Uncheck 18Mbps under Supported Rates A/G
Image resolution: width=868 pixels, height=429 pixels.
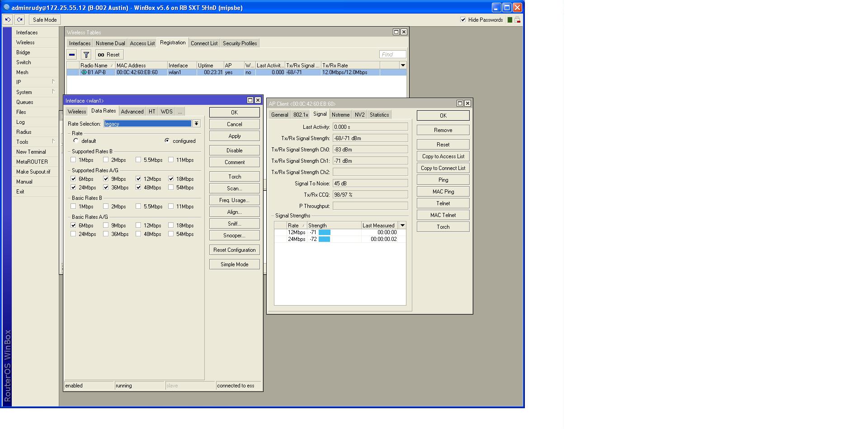[x=171, y=179]
